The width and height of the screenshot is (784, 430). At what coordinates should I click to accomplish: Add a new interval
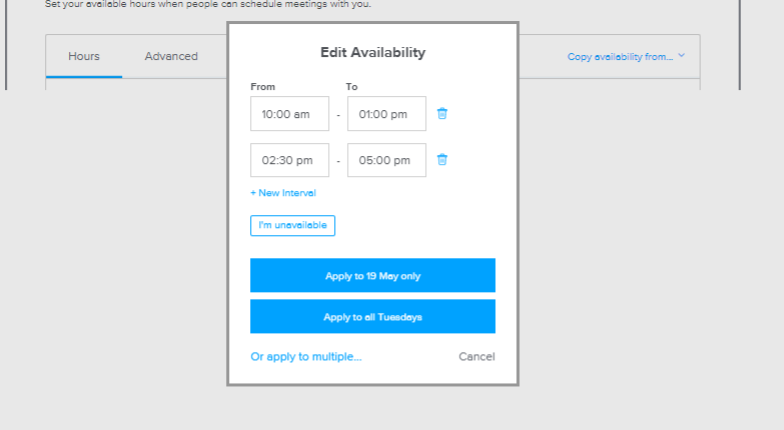click(x=283, y=193)
